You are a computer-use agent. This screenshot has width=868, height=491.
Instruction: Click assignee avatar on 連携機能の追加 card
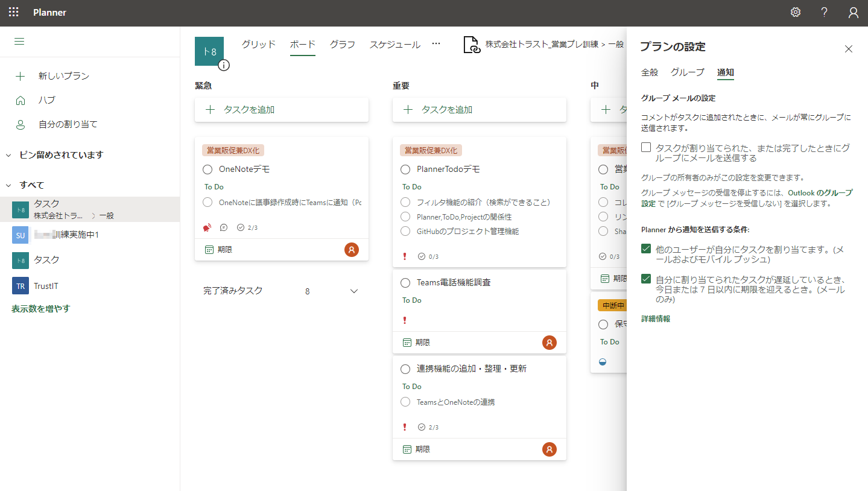click(x=550, y=449)
